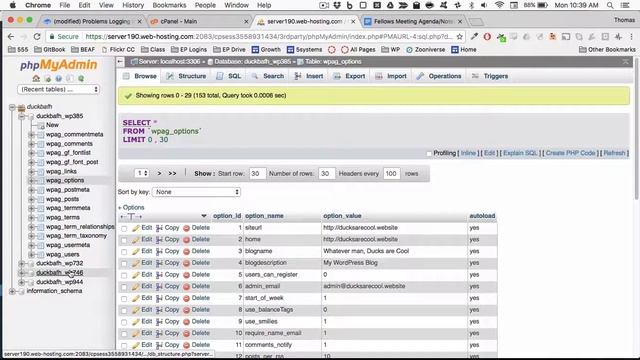
Task: Click the Start row input field
Action: [257, 173]
